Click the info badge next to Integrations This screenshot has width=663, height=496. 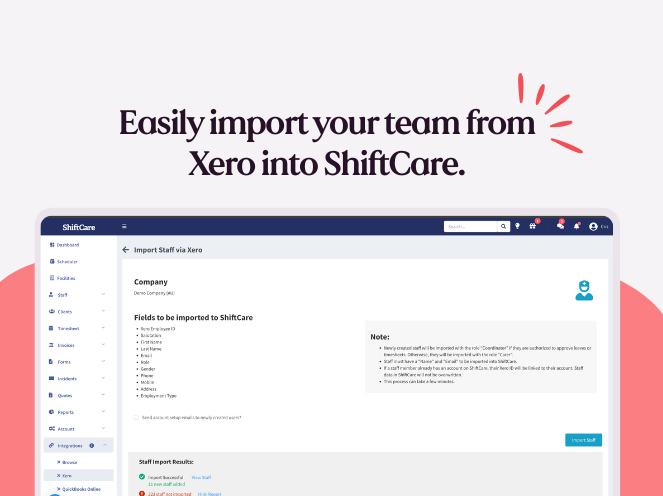(92, 446)
